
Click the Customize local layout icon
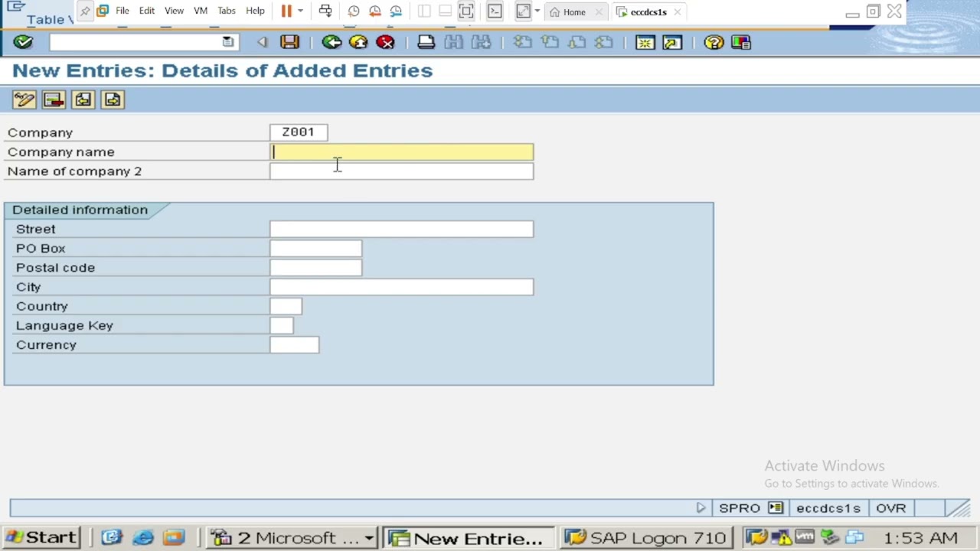point(740,42)
